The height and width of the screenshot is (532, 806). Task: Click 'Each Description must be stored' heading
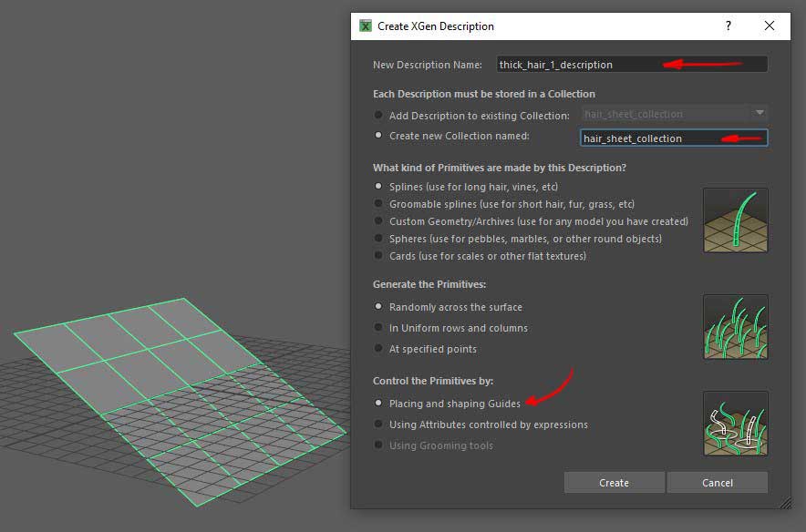pyautogui.click(x=484, y=94)
